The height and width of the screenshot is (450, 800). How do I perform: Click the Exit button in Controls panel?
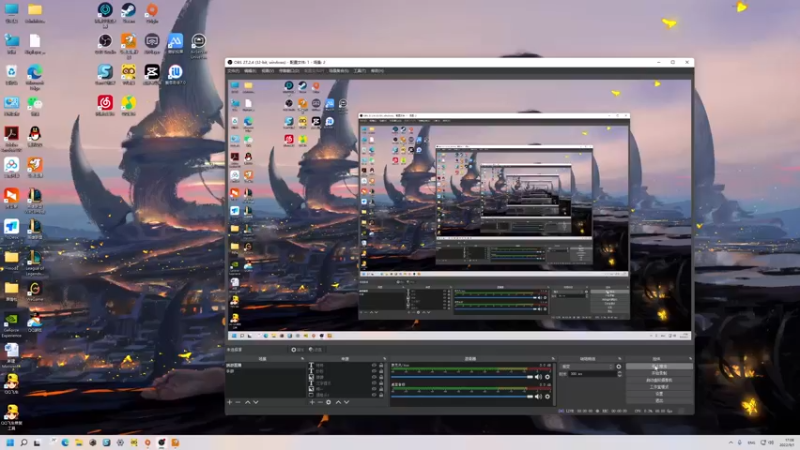pyautogui.click(x=659, y=401)
